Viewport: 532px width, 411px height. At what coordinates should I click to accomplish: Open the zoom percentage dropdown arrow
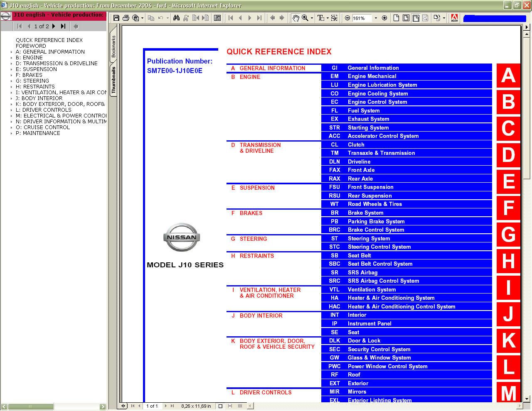click(x=376, y=18)
